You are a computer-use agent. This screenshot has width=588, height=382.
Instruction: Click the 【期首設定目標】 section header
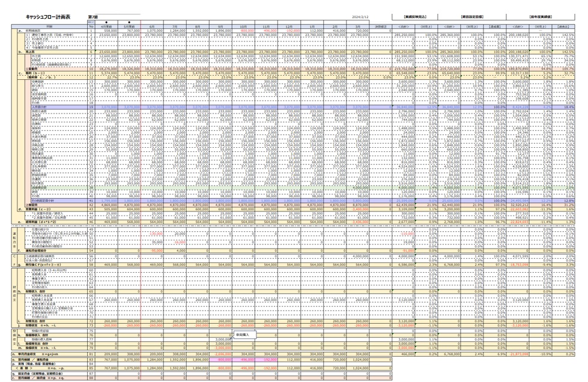pyautogui.click(x=473, y=17)
